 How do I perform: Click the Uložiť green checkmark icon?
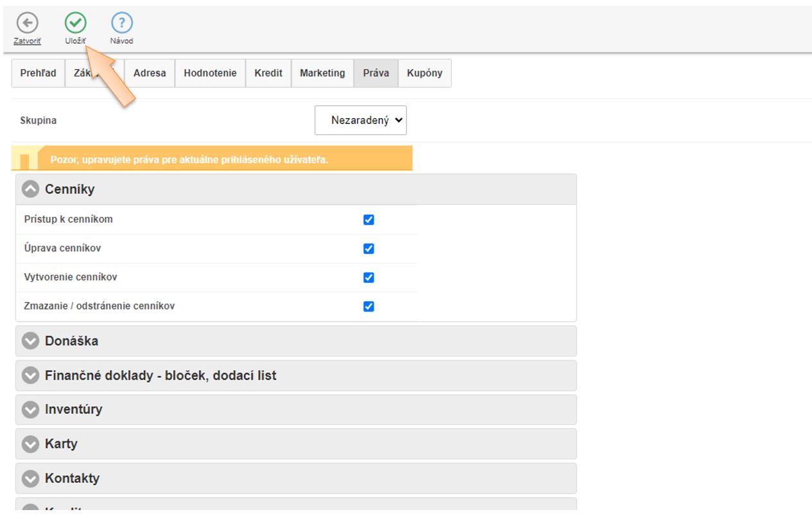[75, 24]
